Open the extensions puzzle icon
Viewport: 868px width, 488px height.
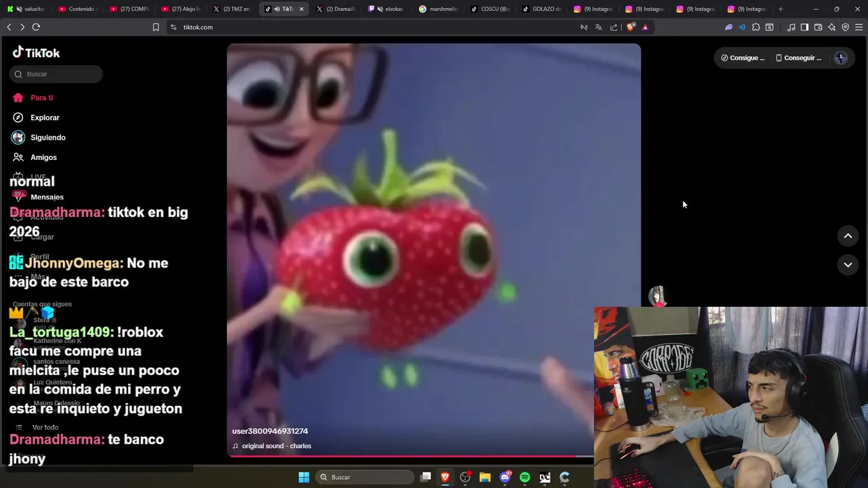[756, 27]
